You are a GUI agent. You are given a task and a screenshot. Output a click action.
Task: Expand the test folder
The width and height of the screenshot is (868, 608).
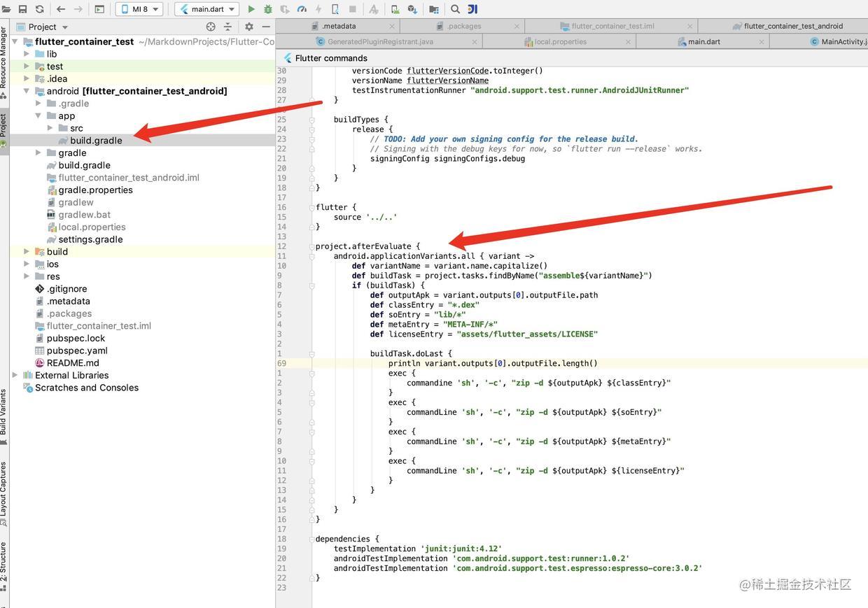pos(27,66)
